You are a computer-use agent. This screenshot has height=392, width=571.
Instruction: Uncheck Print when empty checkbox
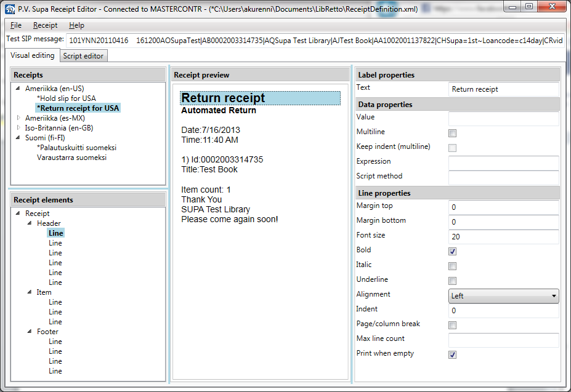pyautogui.click(x=453, y=354)
